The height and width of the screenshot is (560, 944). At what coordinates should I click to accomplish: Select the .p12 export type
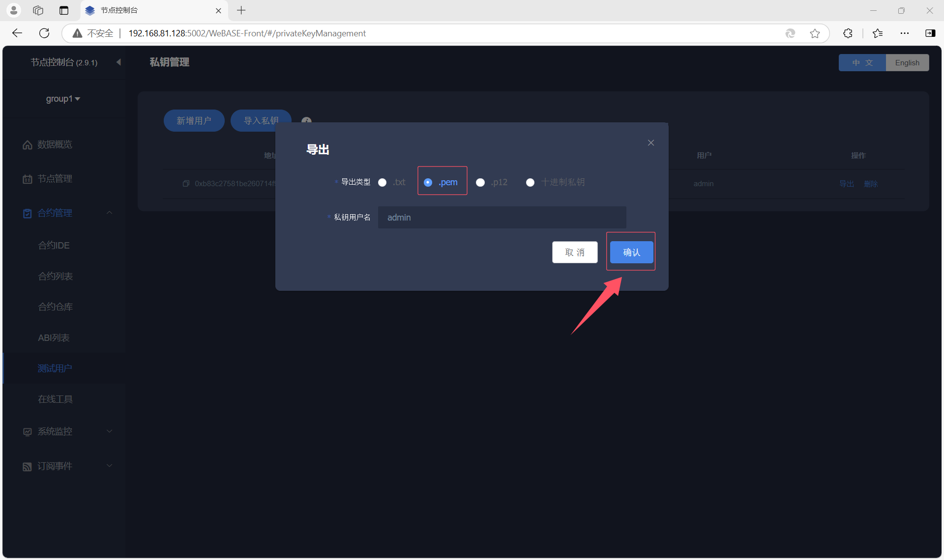click(x=480, y=183)
